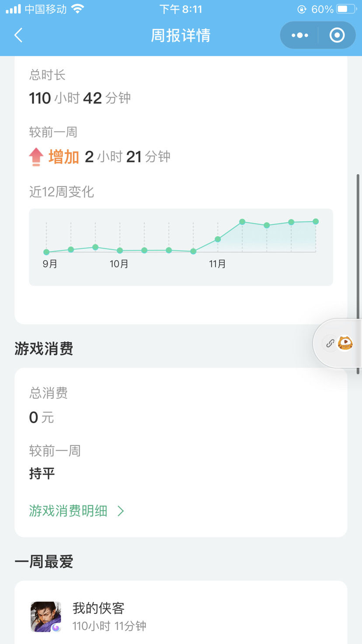Select the last data point on chart
This screenshot has width=362, height=644.
click(316, 221)
